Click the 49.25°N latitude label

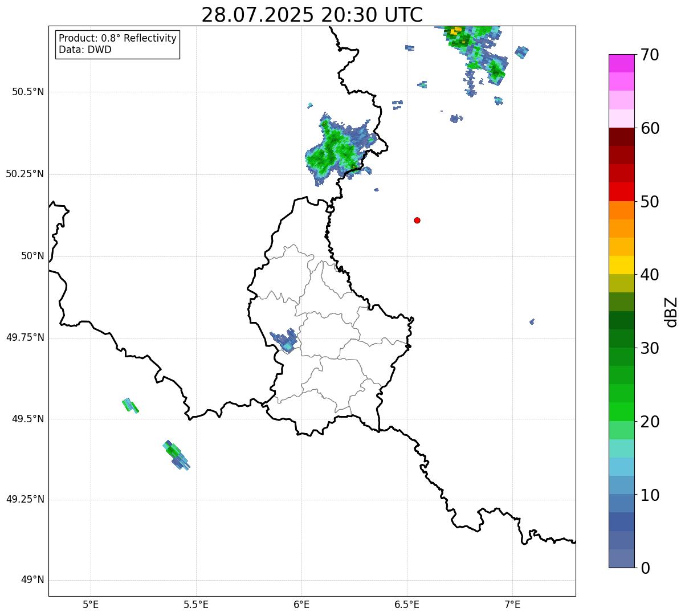25,499
